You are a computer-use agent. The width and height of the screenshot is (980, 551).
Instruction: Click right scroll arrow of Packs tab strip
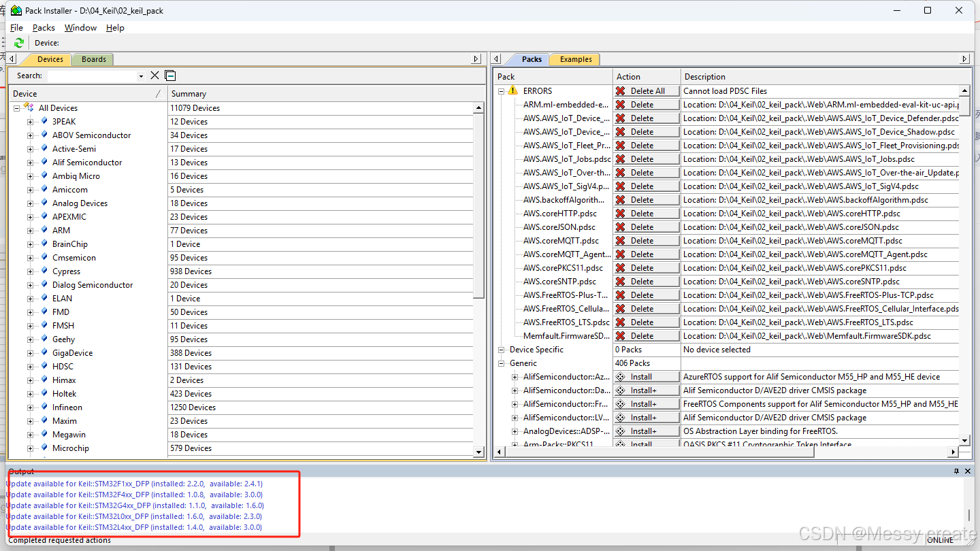(x=965, y=59)
